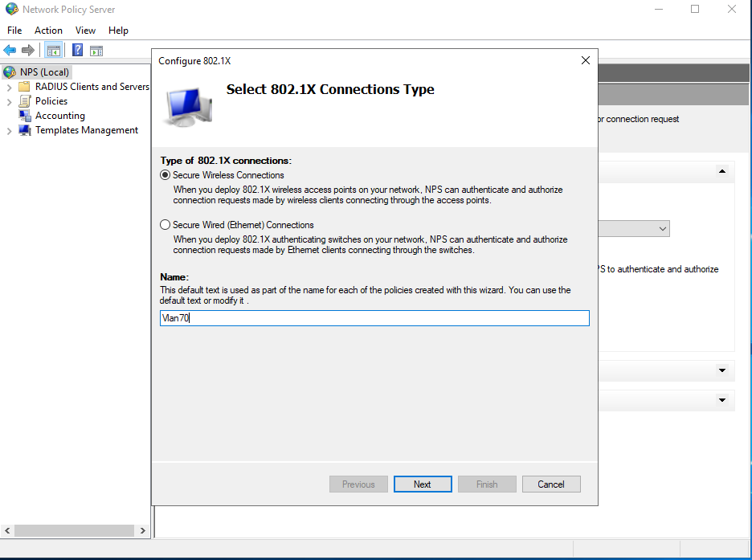
Task: Click the 'Type of 802.1X connections:' label
Action: tap(226, 161)
